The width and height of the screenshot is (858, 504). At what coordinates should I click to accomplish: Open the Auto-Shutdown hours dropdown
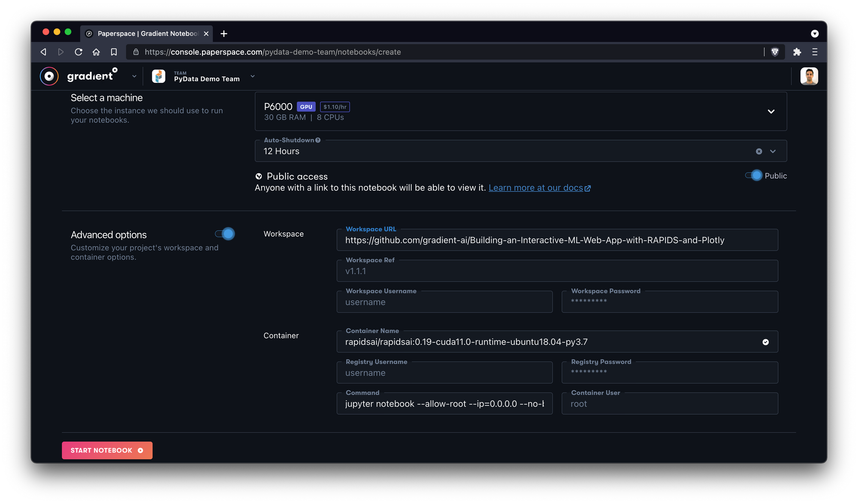773,151
